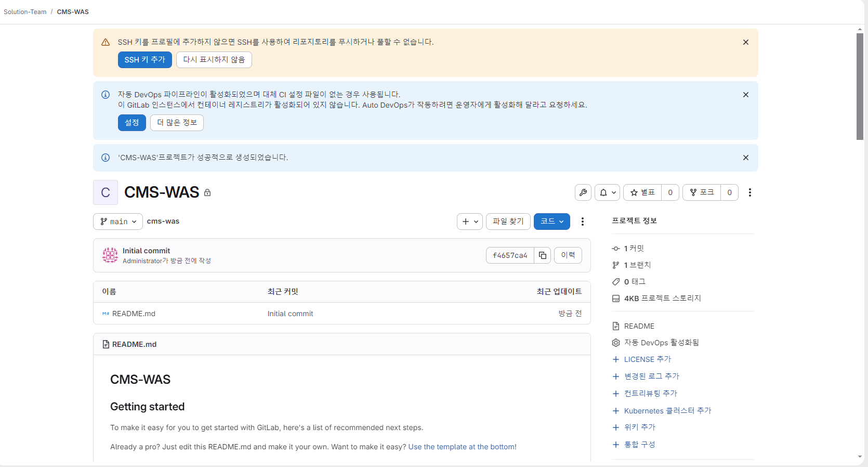The height and width of the screenshot is (467, 868).
Task: Click the 더 많은 정보 button
Action: click(177, 123)
